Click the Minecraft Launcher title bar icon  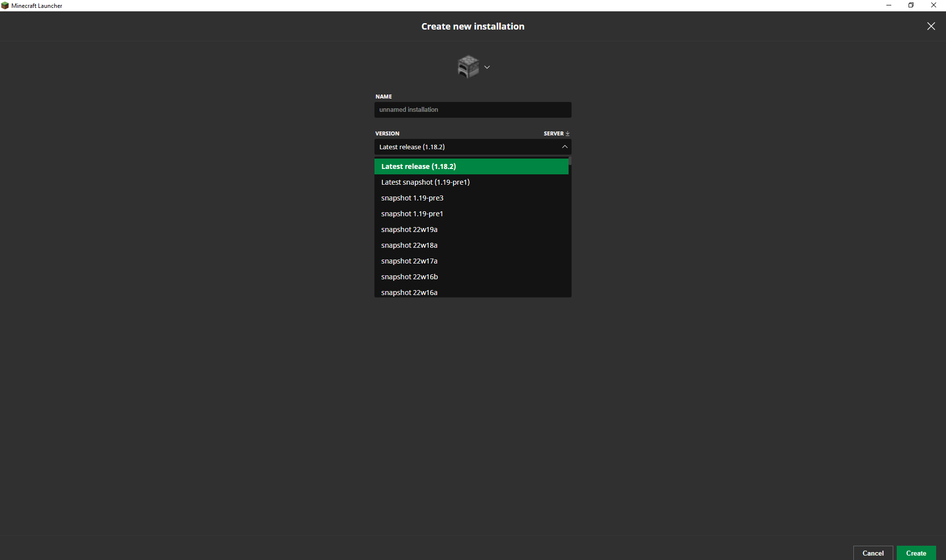coord(5,5)
